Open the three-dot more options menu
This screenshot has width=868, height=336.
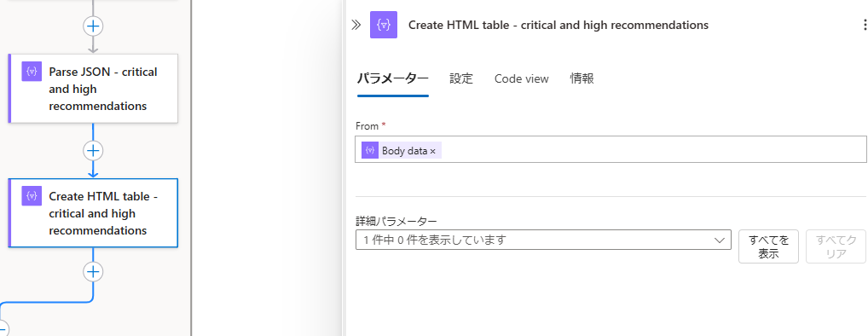click(x=864, y=25)
